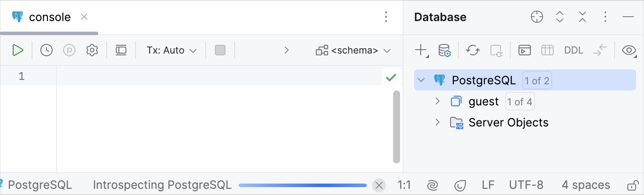Run the query with the green Execute button
Image resolution: width=644 pixels, height=195 pixels.
[18, 51]
